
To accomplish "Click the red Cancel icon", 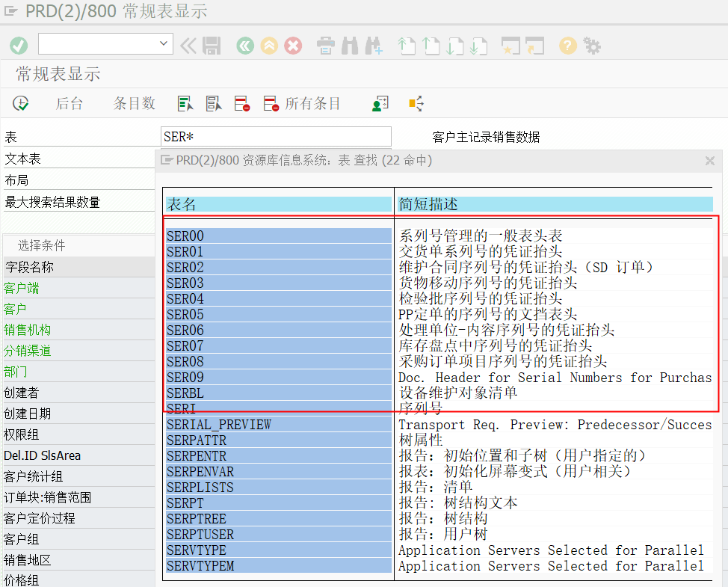I will [293, 46].
